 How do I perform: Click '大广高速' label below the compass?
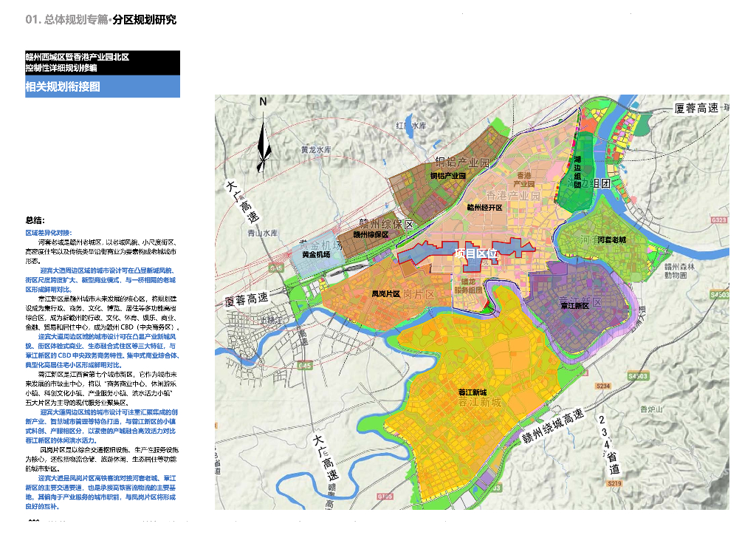click(244, 201)
